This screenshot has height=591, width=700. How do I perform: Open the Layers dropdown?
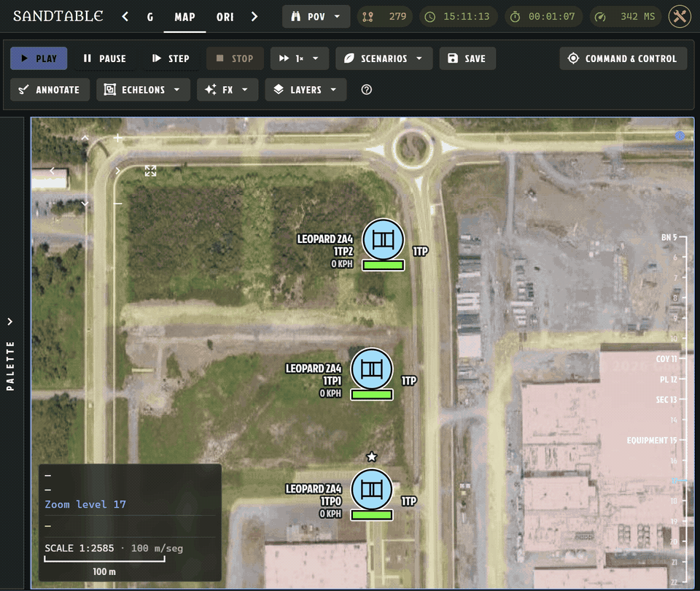click(x=306, y=90)
